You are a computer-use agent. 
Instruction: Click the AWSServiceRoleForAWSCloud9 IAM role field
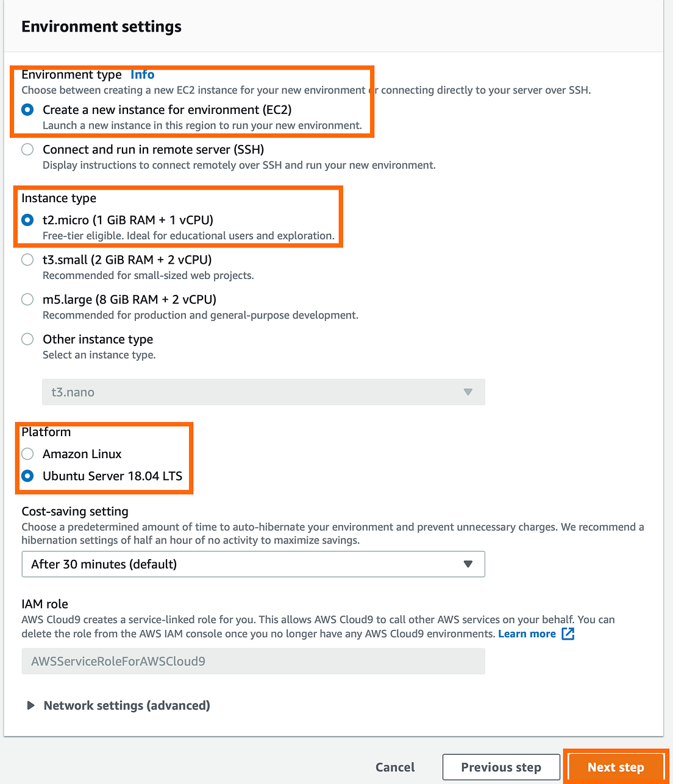click(x=254, y=661)
